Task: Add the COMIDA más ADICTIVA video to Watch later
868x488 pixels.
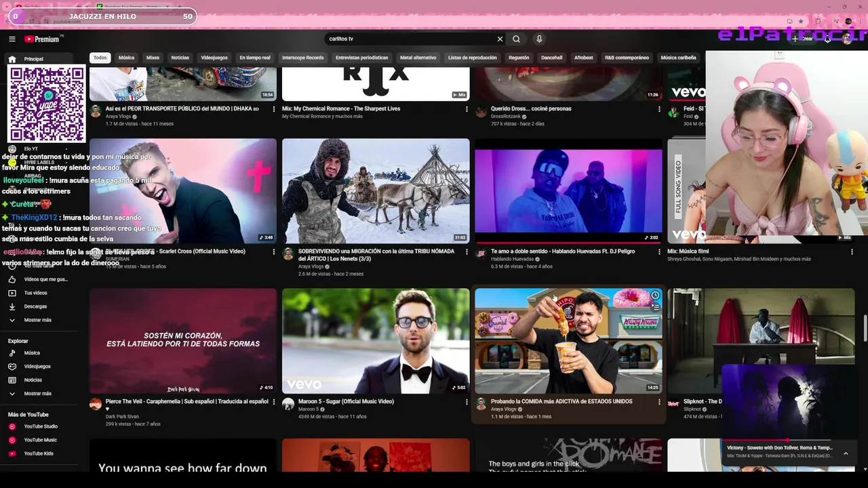Action: pos(655,296)
